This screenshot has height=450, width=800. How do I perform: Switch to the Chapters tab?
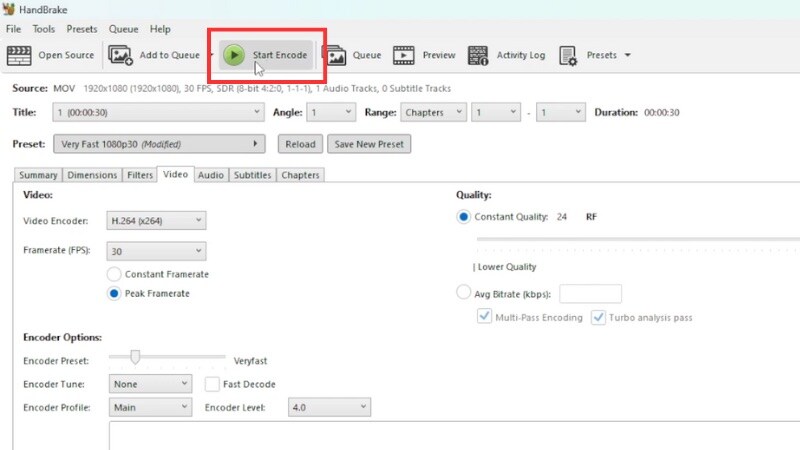pyautogui.click(x=300, y=175)
